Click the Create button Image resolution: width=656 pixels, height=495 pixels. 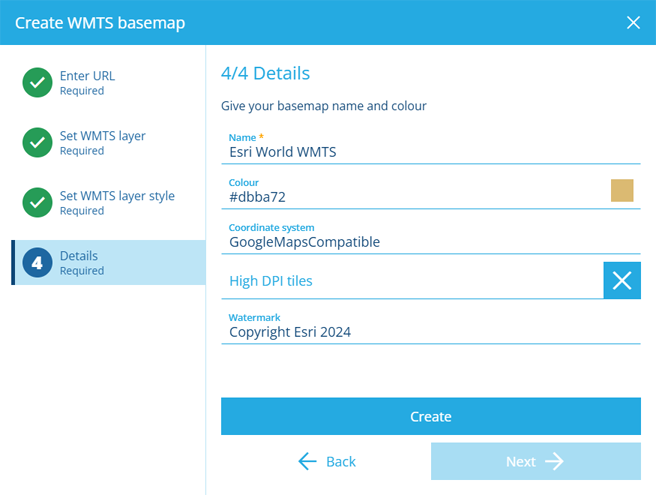[430, 416]
